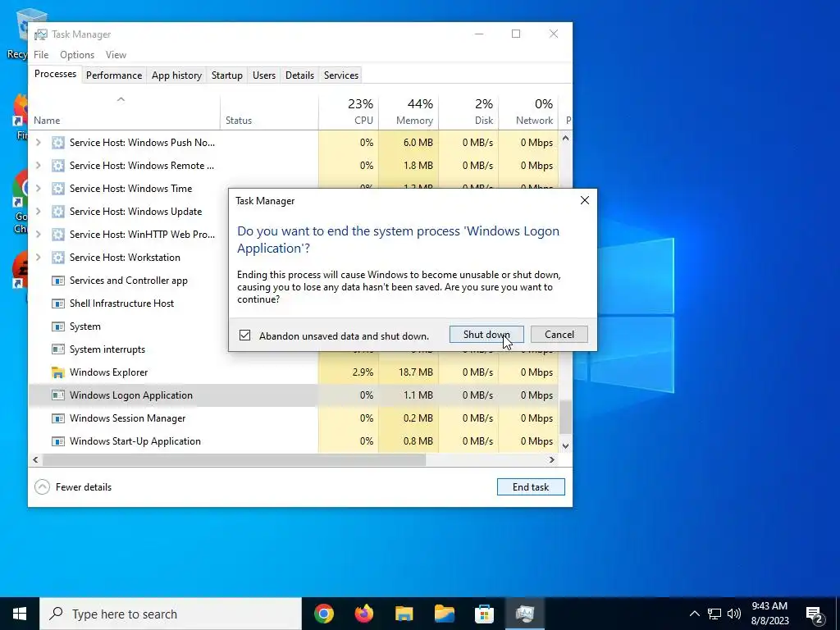Screen dimensions: 840x630
Task: Sort processes by Network column
Action: (x=529, y=112)
